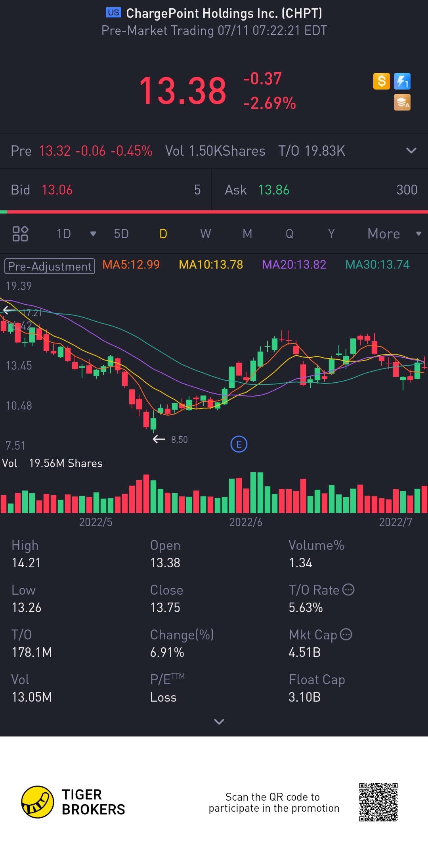Tap the MA30:13.74 indicator label
Viewport: 428px width, 868px height.
pyautogui.click(x=378, y=265)
